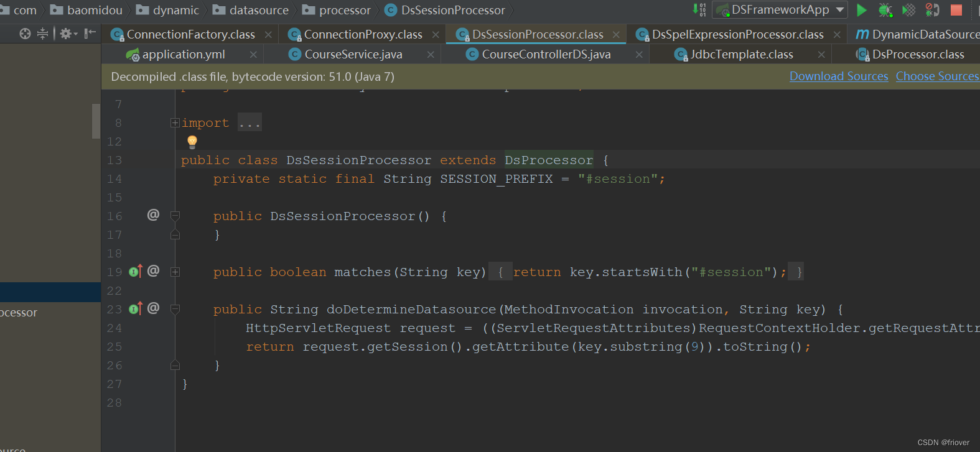
Task: Run the DSFrameworkApp configuration
Action: click(862, 10)
